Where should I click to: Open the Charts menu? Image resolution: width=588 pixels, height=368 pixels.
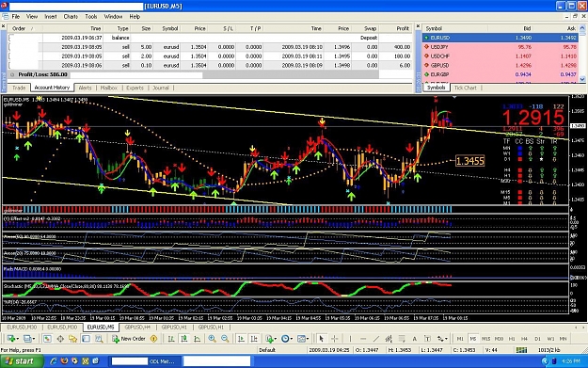(x=71, y=17)
